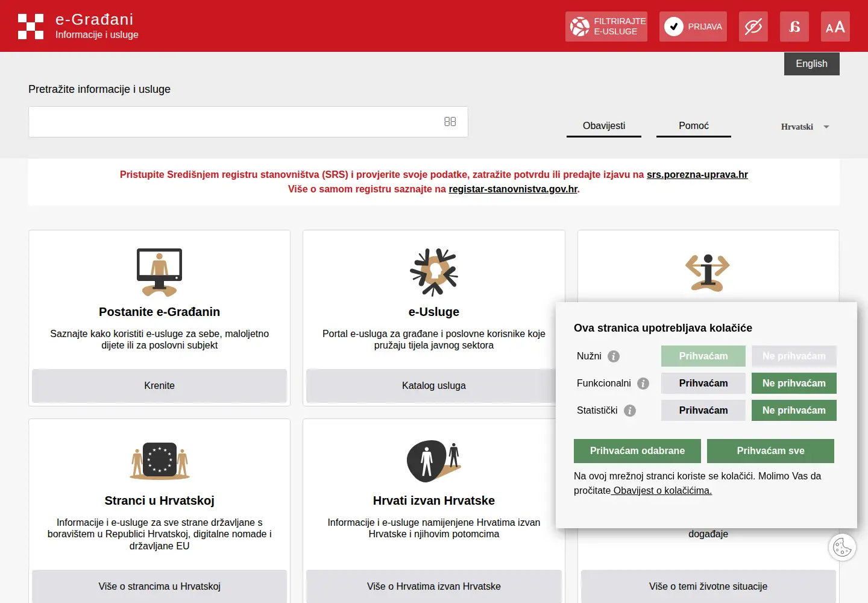
Task: Click Postanite e-Građanin heading
Action: (160, 312)
